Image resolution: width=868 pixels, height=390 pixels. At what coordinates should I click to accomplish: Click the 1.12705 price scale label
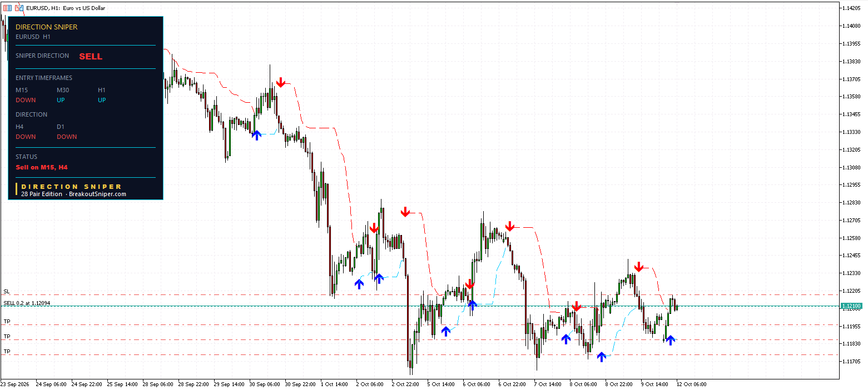(x=852, y=221)
